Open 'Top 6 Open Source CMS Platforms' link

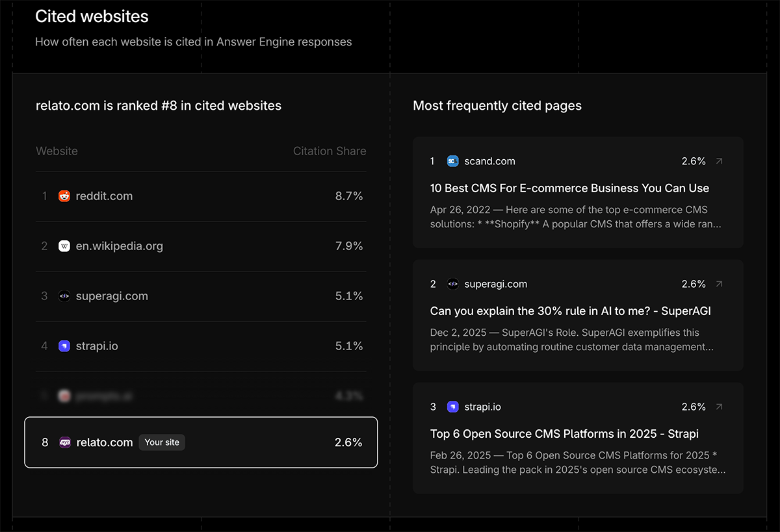tap(564, 434)
